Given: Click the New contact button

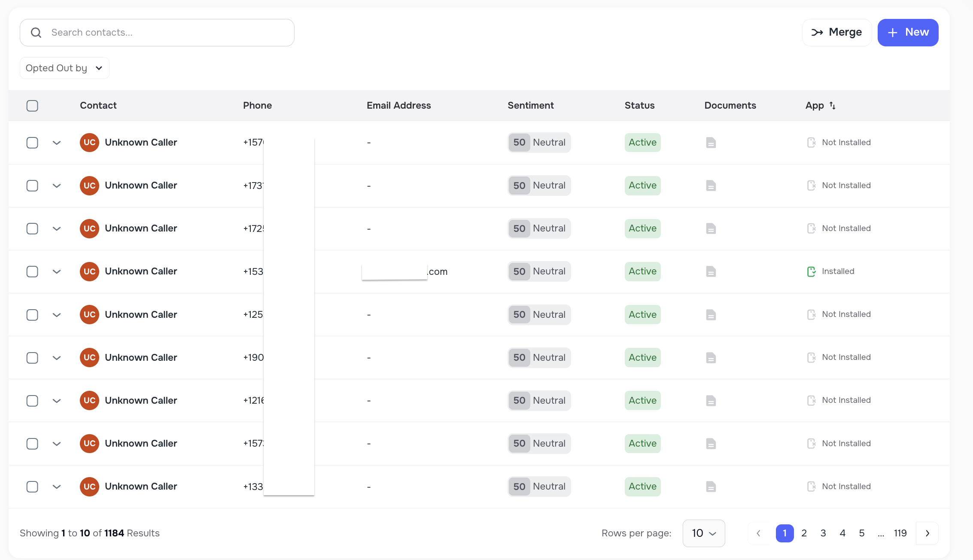Looking at the screenshot, I should pyautogui.click(x=908, y=32).
